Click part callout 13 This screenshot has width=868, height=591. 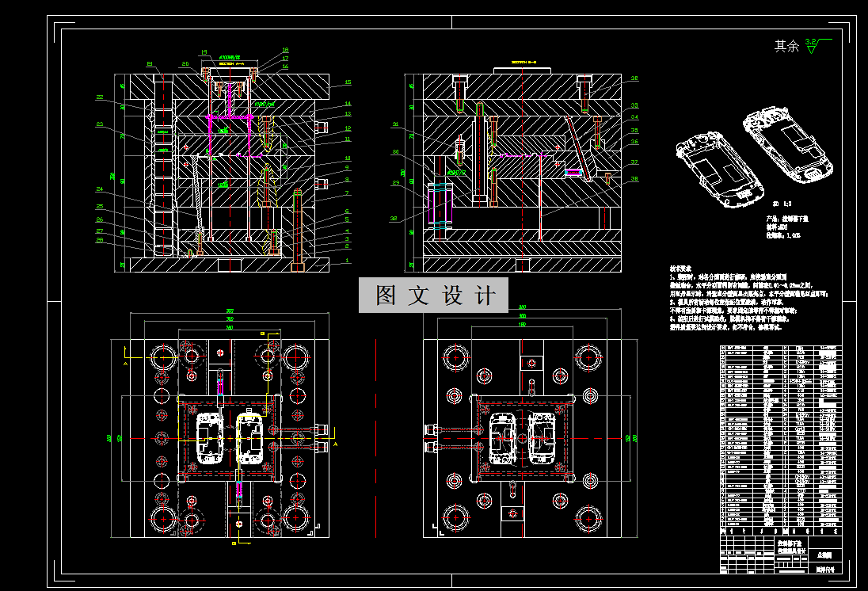click(x=348, y=114)
